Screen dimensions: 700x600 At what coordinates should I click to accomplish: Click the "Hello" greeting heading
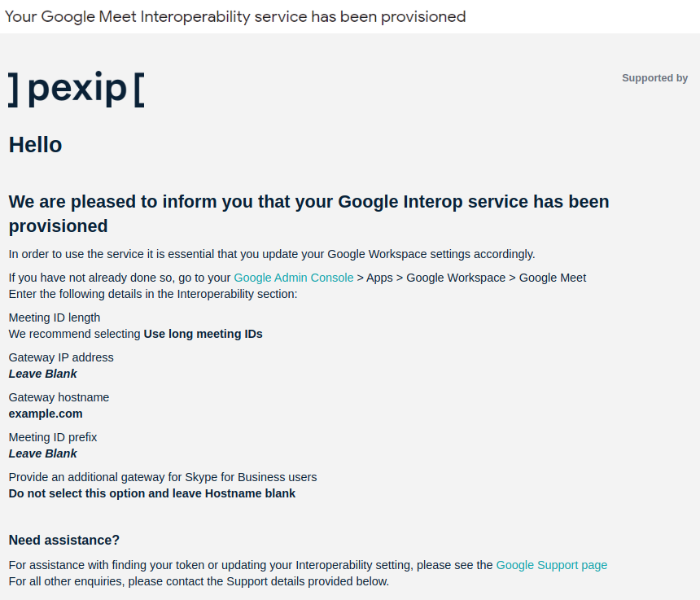[x=35, y=145]
